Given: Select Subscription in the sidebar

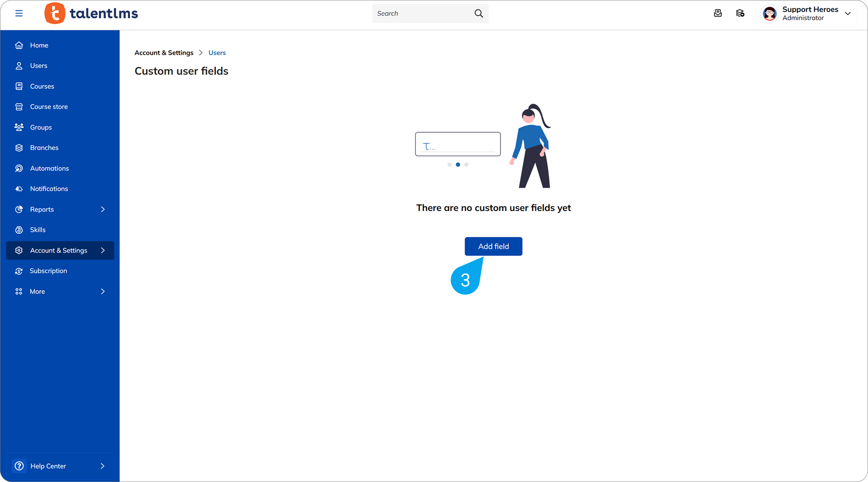Looking at the screenshot, I should 48,271.
